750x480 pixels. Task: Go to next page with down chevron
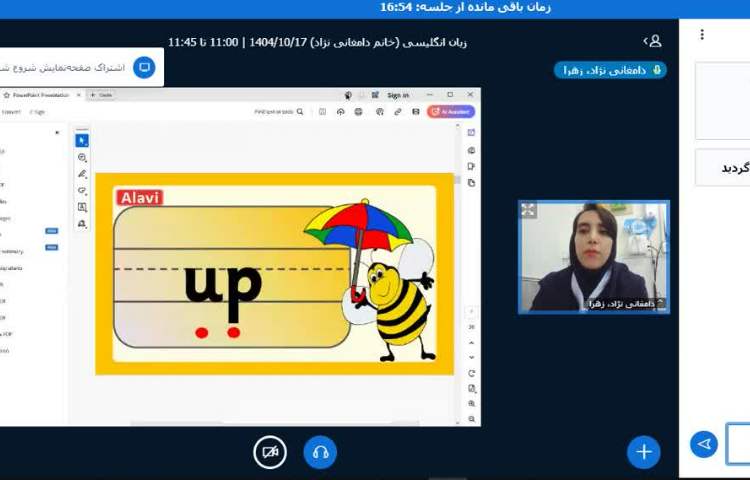pos(471,358)
